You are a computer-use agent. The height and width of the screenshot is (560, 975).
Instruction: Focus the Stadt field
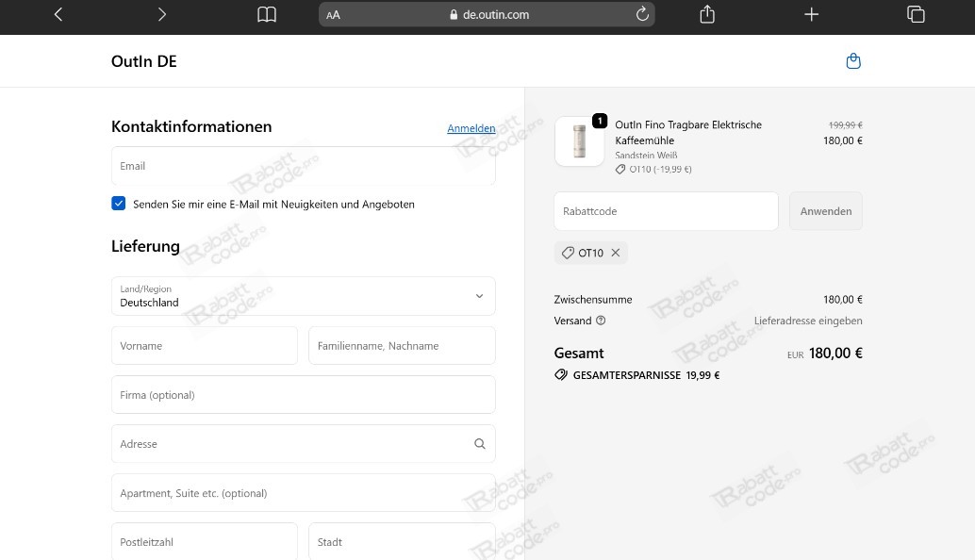402,541
